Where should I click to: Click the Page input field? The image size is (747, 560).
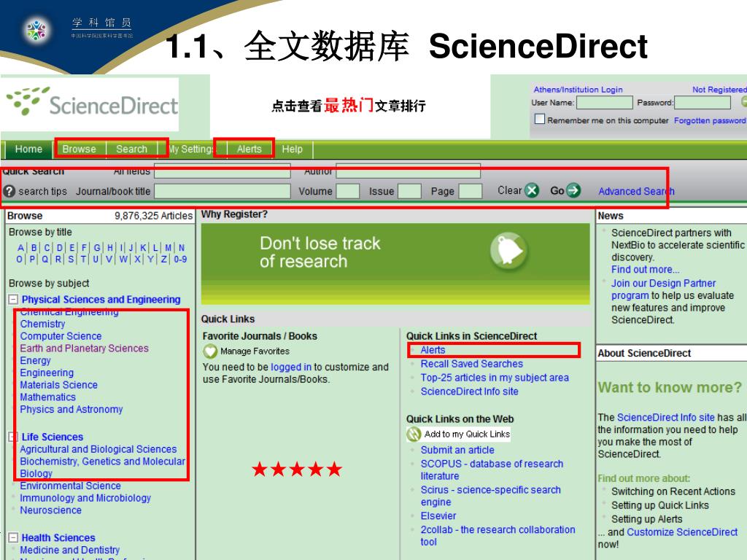click(x=471, y=192)
